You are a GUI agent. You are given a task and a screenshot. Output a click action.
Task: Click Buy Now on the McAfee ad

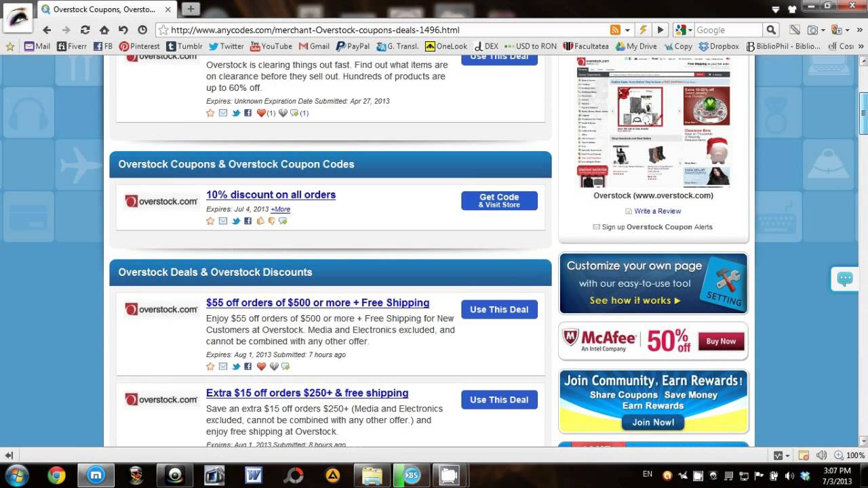point(721,342)
